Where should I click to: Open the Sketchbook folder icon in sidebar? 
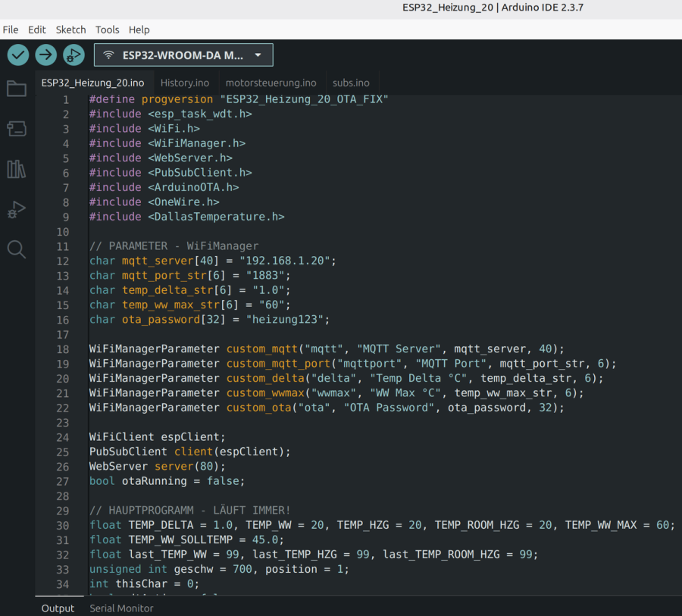tap(17, 89)
